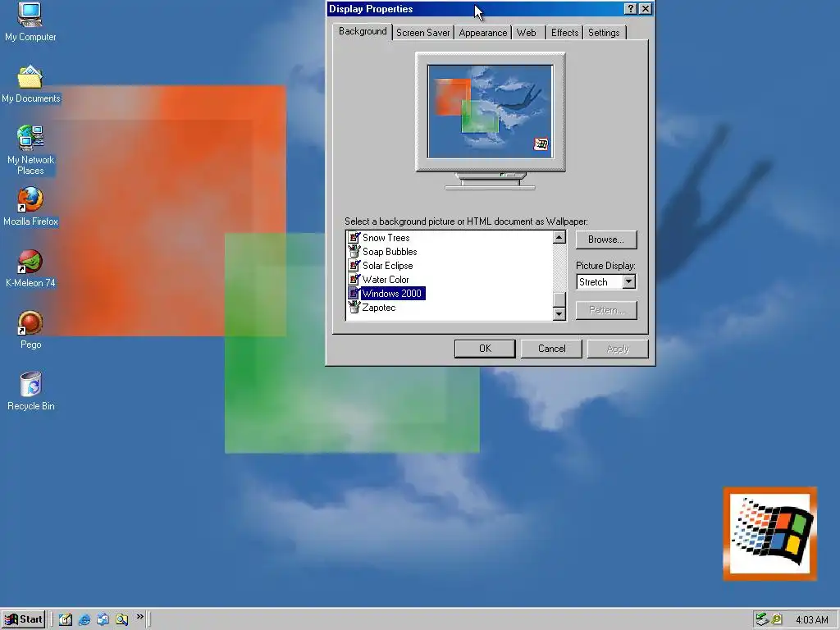Click the question mark help button in title bar
Screen dimensions: 840x630
click(631, 8)
